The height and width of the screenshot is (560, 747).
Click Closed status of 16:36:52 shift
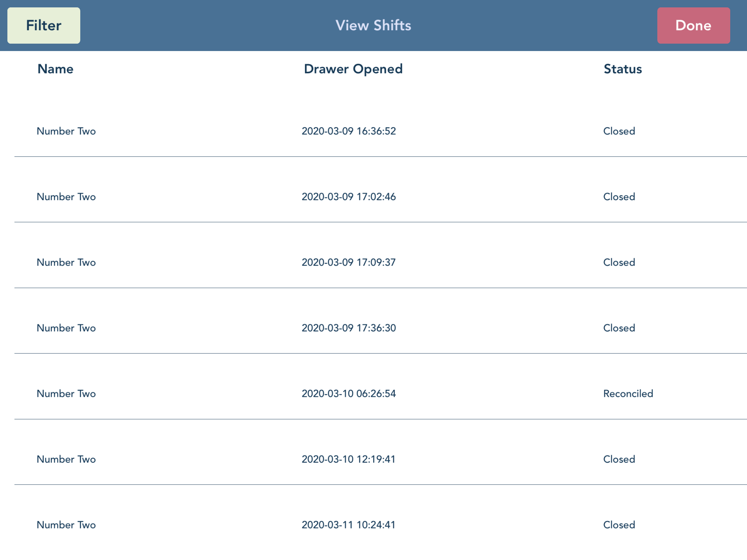point(619,131)
